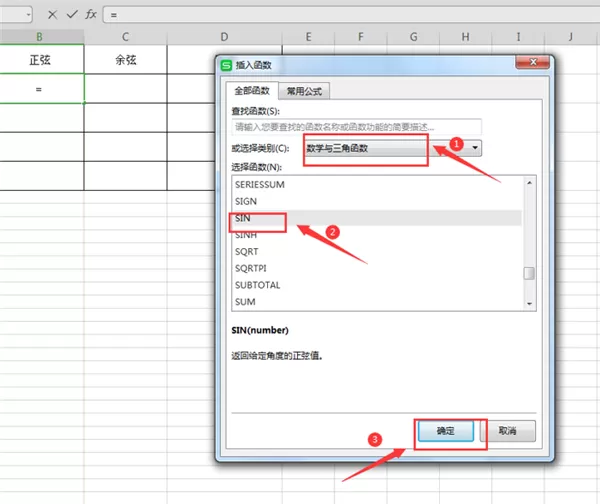This screenshot has height=504, width=600.
Task: Switch to the 全部函数 tab
Action: coord(252,91)
